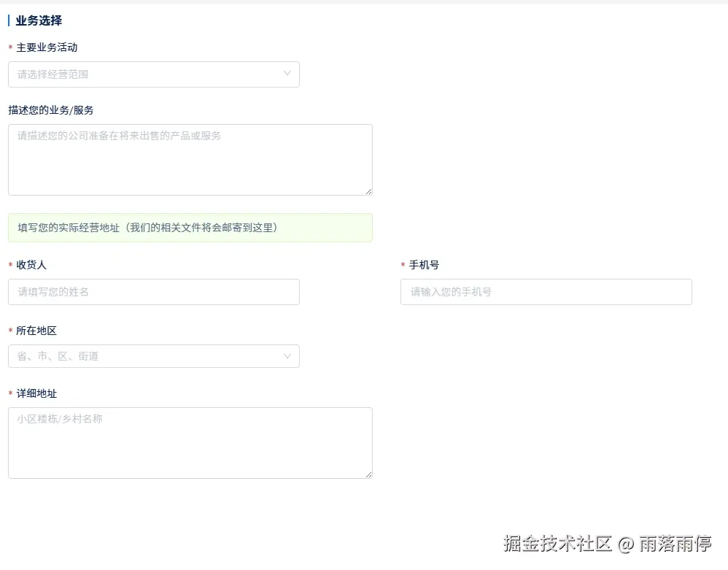Click the 手机号 input field
This screenshot has width=728, height=570.
point(546,292)
